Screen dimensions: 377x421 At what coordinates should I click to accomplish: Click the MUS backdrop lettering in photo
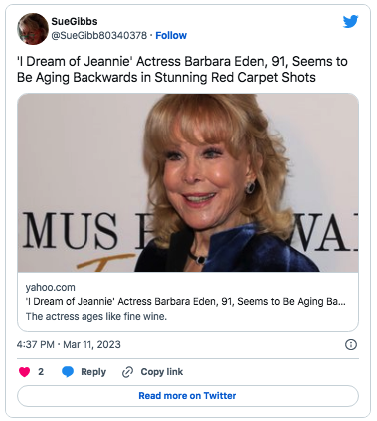click(x=70, y=231)
